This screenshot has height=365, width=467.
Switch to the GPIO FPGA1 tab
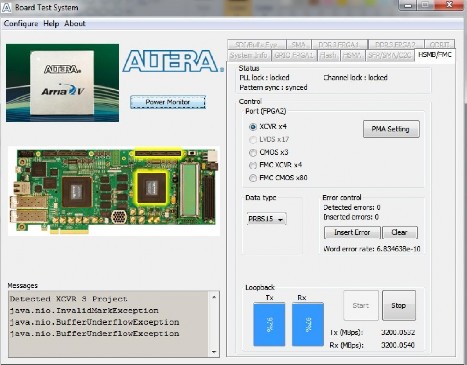click(x=294, y=55)
